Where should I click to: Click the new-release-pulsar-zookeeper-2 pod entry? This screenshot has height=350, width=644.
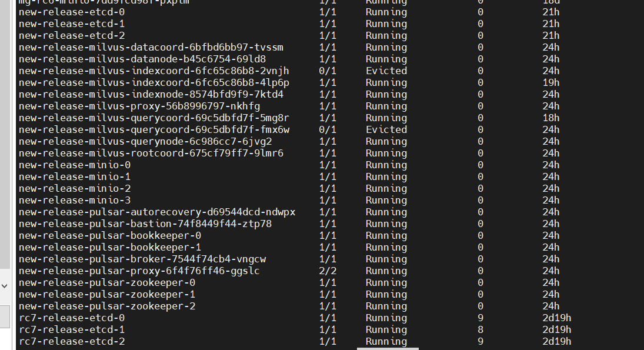[x=107, y=306]
